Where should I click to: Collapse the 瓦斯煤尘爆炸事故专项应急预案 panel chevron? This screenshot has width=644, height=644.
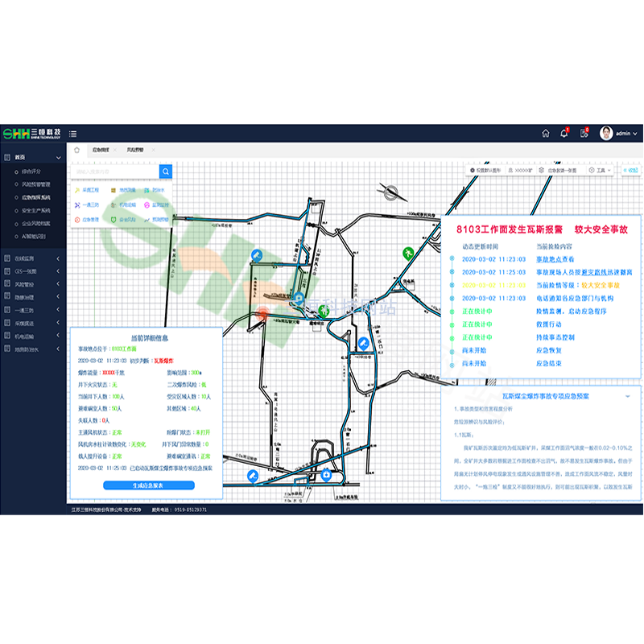(627, 397)
